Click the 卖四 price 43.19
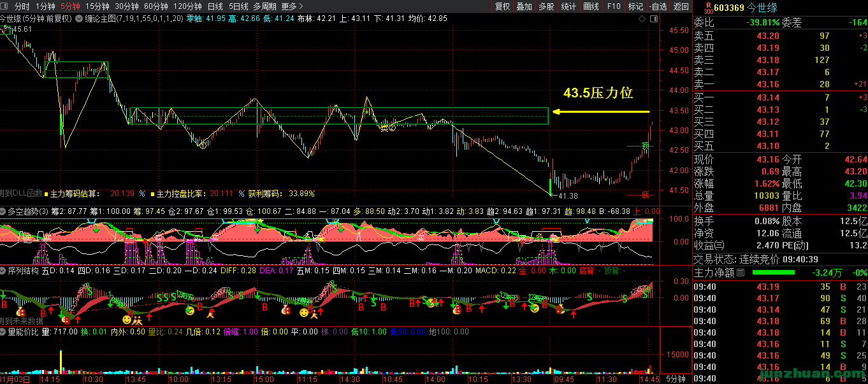Screen dimensions: 868x384 (768, 48)
